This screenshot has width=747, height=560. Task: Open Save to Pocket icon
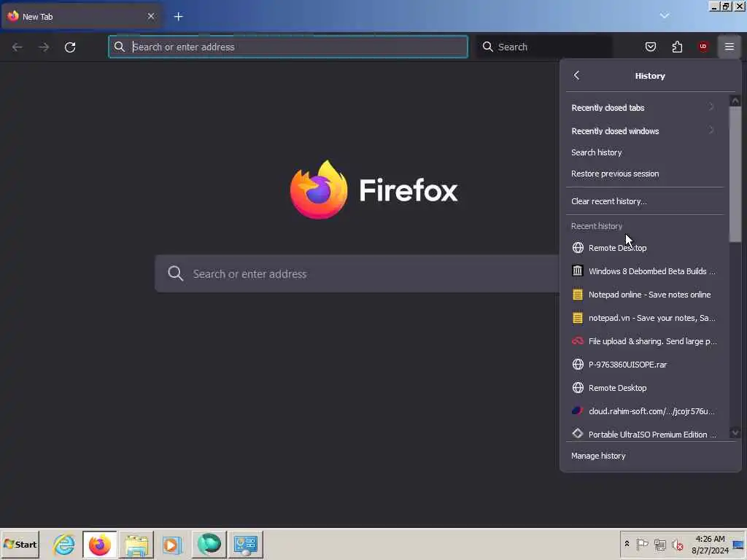tap(651, 47)
